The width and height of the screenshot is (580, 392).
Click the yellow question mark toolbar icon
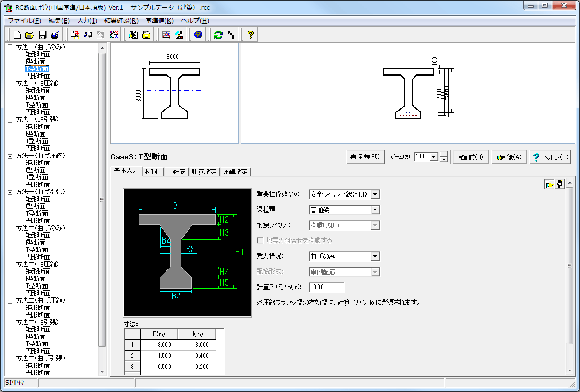coord(251,35)
